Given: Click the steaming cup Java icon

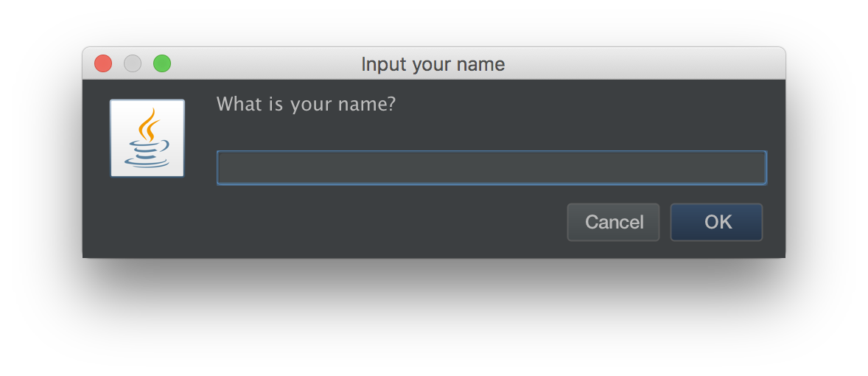Looking at the screenshot, I should click(x=147, y=139).
